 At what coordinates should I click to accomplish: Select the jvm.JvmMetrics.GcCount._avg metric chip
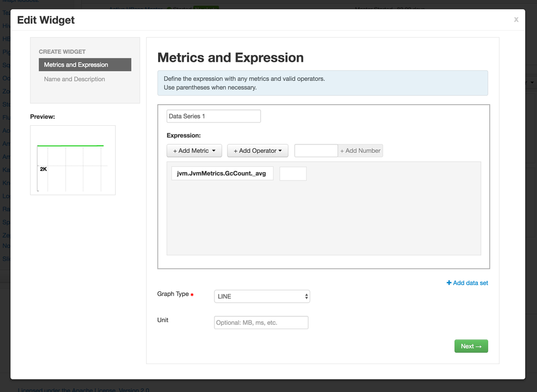(x=222, y=173)
